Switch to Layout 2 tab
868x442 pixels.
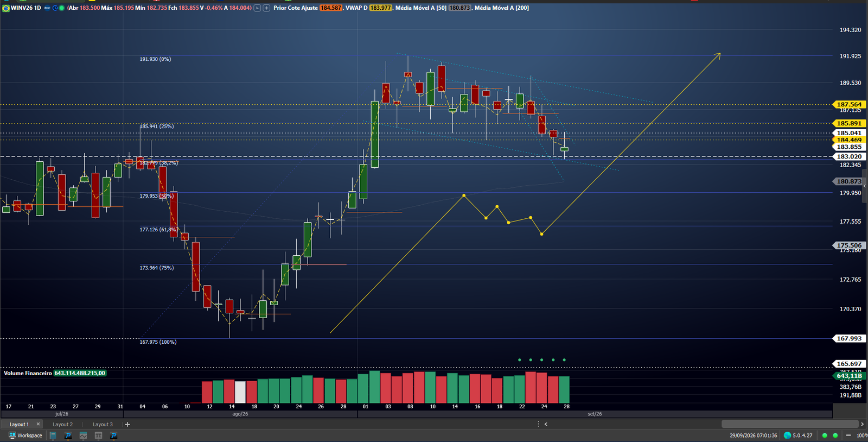click(x=62, y=425)
